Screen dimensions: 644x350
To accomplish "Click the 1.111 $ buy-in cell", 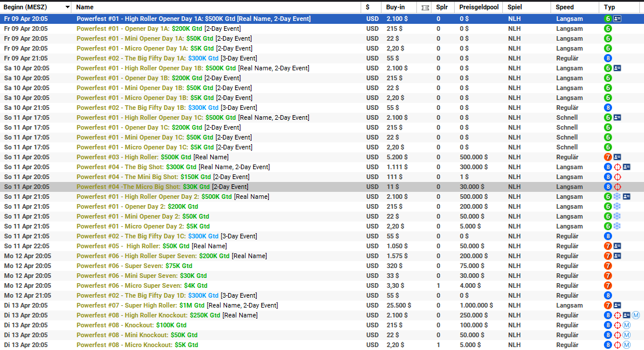I will (397, 167).
